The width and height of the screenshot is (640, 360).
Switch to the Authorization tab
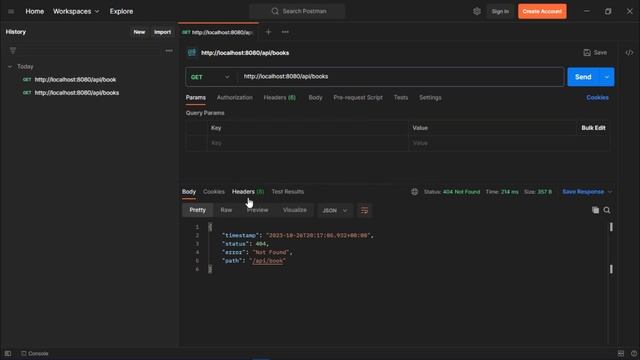pyautogui.click(x=235, y=98)
